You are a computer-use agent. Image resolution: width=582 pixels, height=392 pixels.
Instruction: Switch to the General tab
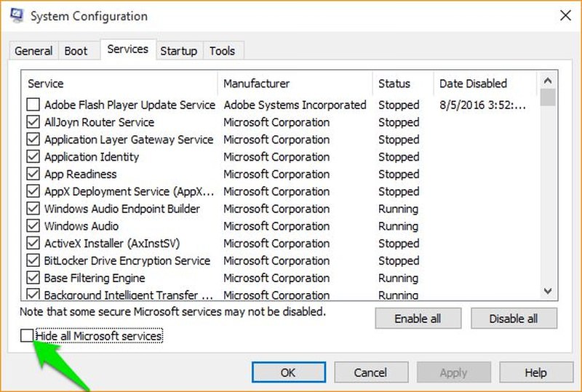click(33, 50)
